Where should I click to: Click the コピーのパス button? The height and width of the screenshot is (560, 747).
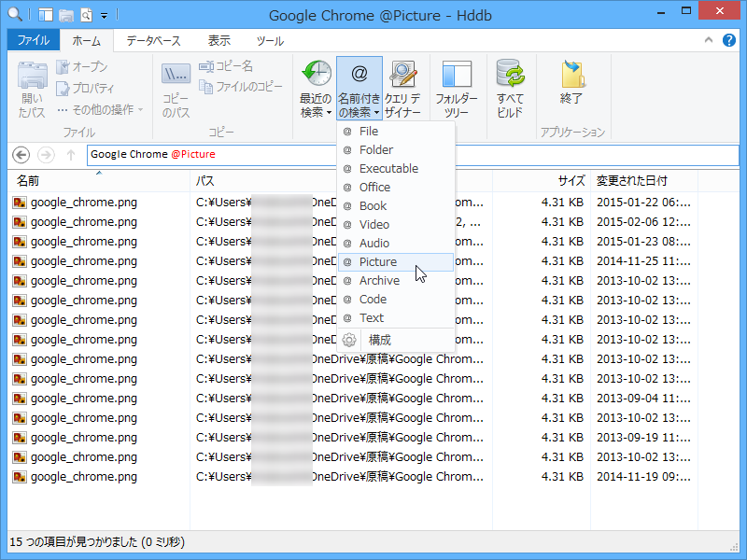click(176, 90)
